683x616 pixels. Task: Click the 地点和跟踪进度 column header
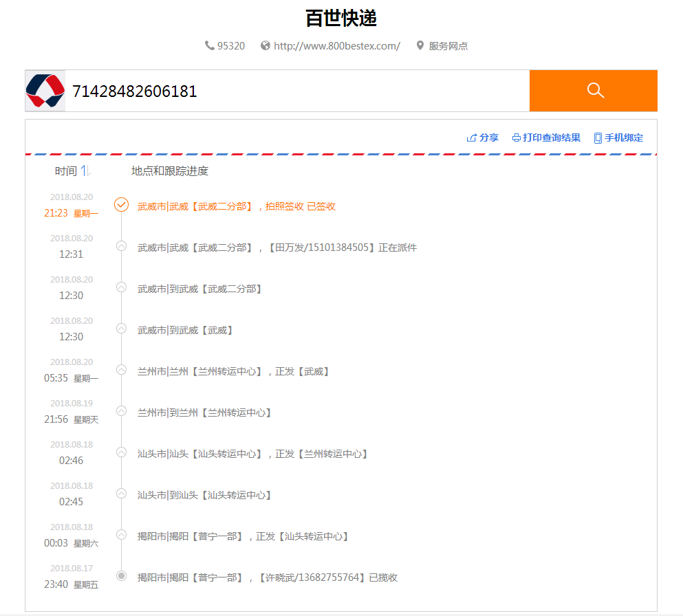pyautogui.click(x=170, y=171)
